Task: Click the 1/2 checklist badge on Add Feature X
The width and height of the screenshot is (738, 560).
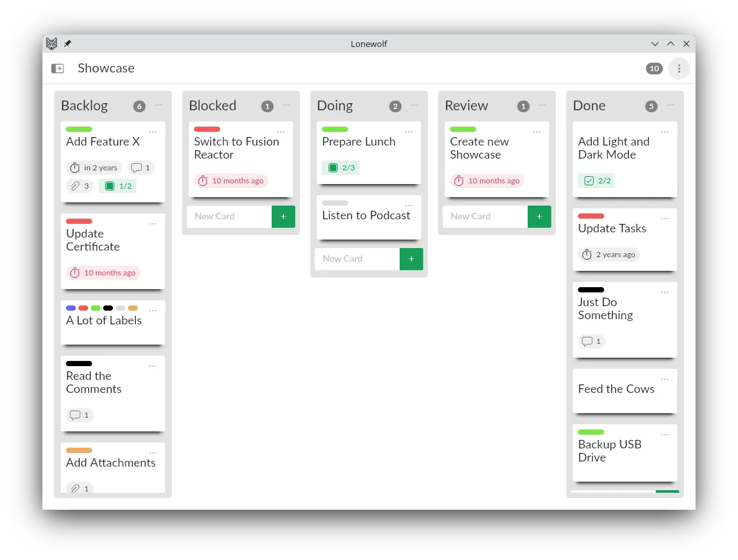Action: pyautogui.click(x=119, y=186)
